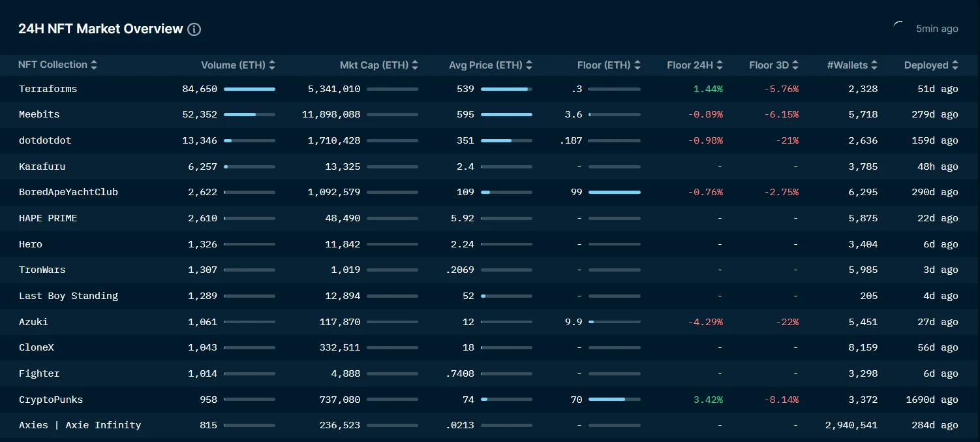
Task: Click CloneX wallets count 8,159
Action: pyautogui.click(x=863, y=347)
